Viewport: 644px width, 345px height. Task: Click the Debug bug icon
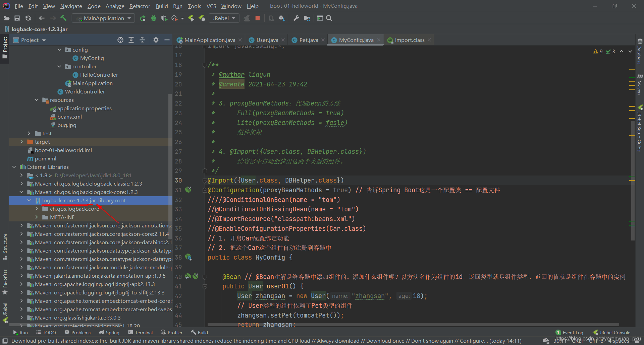coord(154,18)
